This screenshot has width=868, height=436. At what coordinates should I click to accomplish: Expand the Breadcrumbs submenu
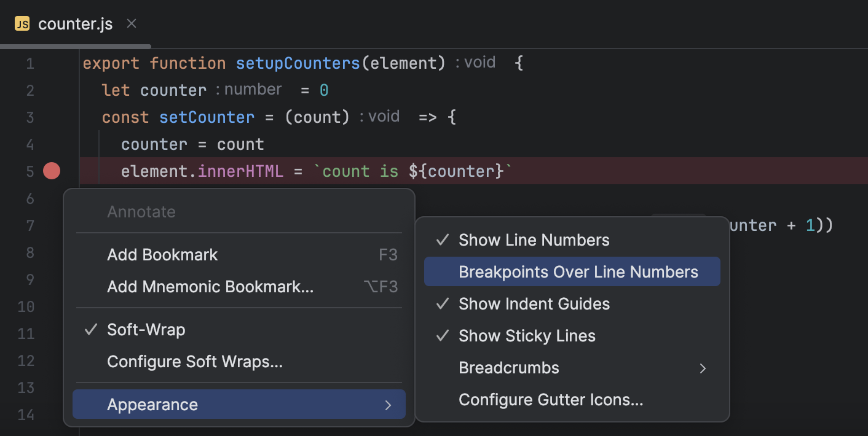703,367
